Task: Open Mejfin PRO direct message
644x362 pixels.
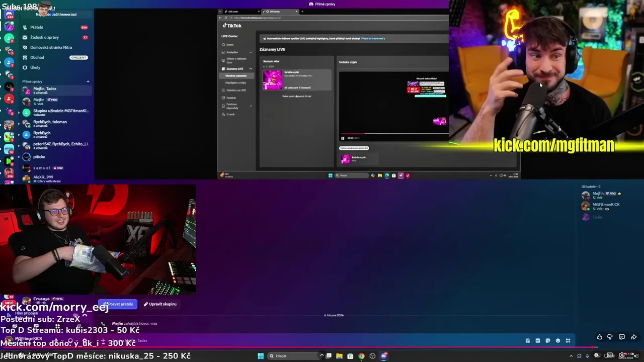Action: [55, 102]
